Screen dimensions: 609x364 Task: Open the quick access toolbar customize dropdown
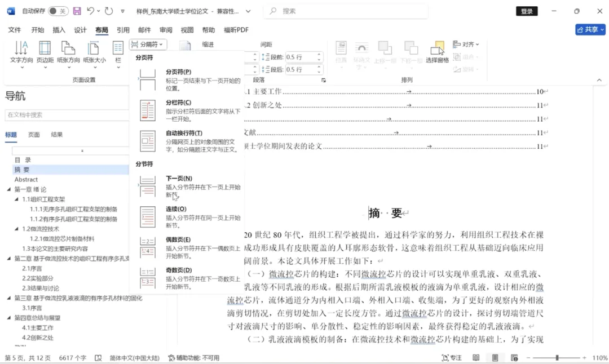point(123,11)
